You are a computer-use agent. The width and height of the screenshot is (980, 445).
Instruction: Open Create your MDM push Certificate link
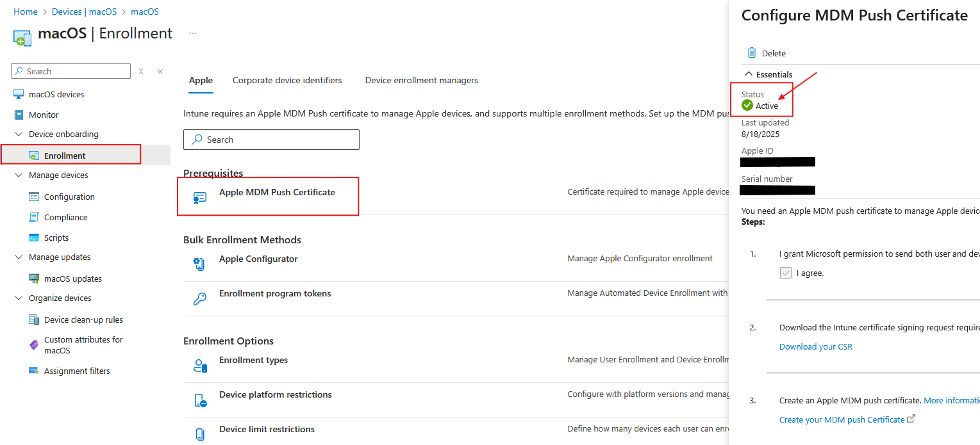[x=843, y=419]
